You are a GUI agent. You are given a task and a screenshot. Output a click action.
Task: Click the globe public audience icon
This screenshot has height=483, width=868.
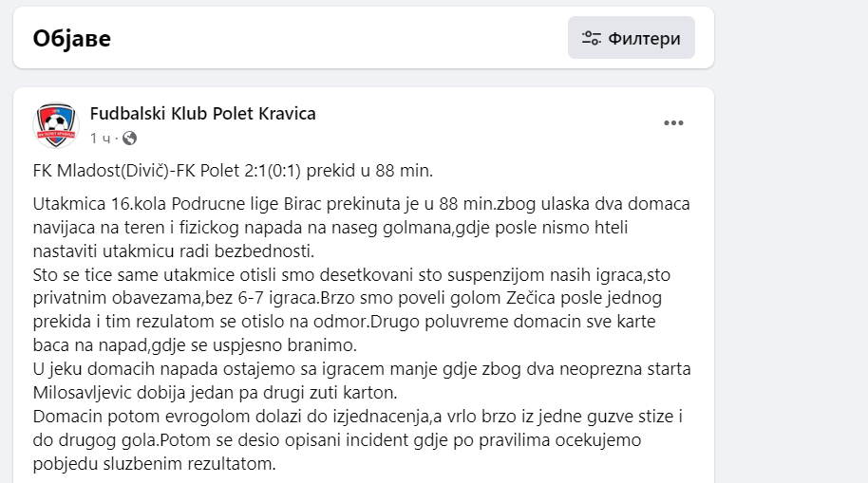[130, 139]
